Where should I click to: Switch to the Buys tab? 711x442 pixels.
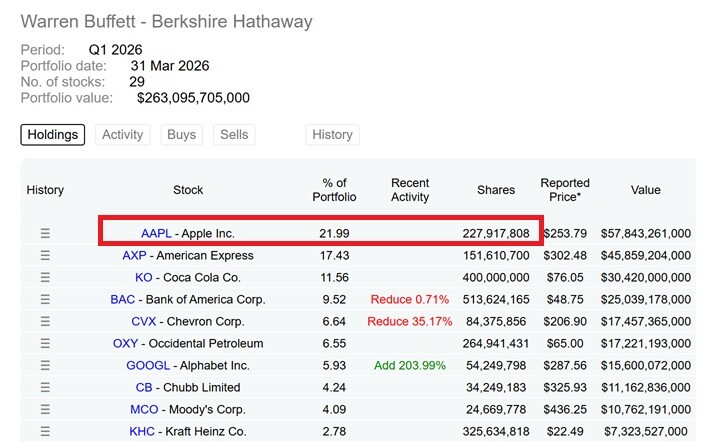tap(181, 135)
